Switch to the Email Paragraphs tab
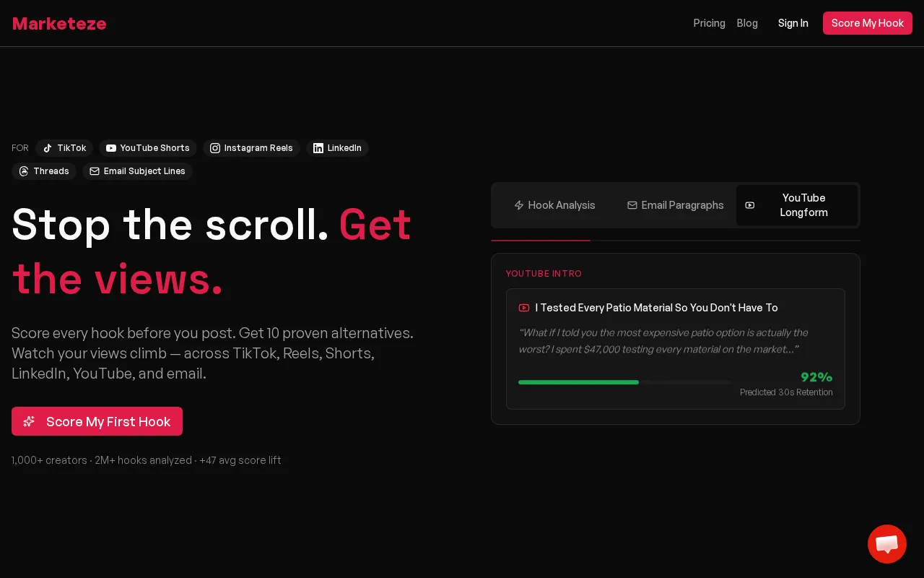The image size is (924, 578). click(676, 205)
